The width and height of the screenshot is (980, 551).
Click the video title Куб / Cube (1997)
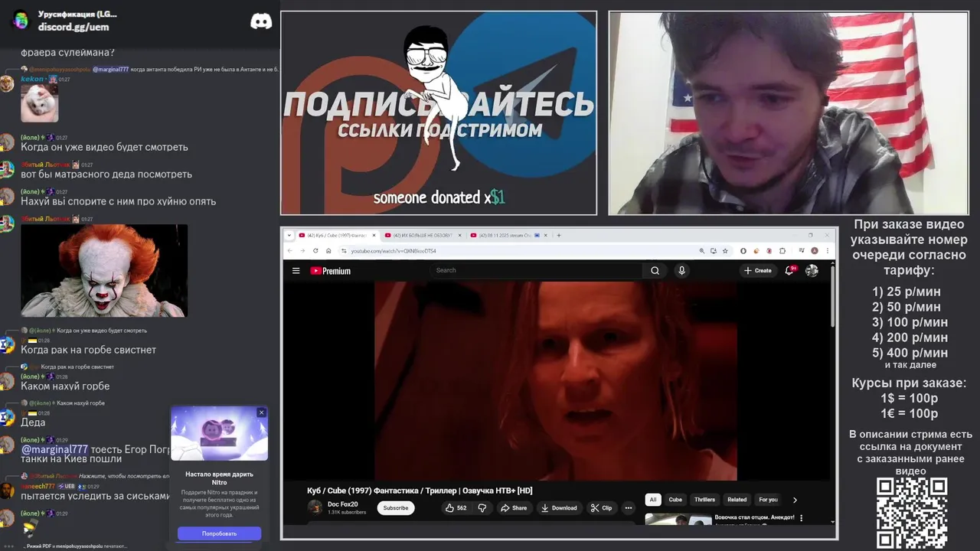click(420, 491)
